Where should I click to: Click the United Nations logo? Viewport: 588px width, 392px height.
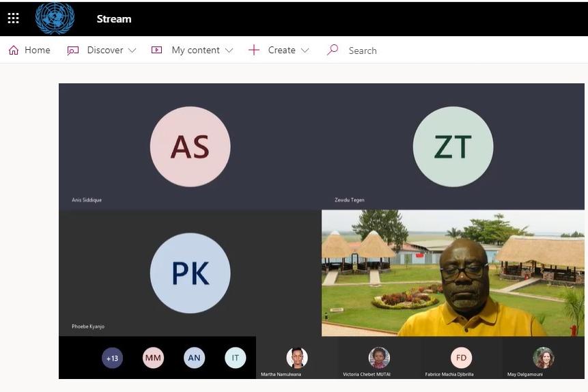point(55,18)
